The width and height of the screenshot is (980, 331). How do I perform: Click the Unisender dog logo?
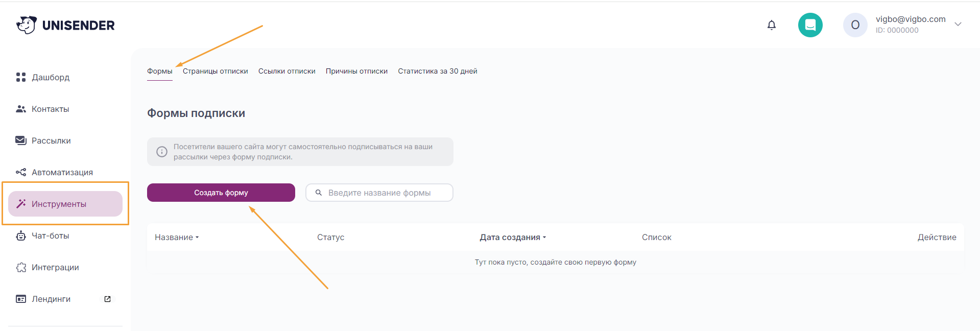[26, 25]
